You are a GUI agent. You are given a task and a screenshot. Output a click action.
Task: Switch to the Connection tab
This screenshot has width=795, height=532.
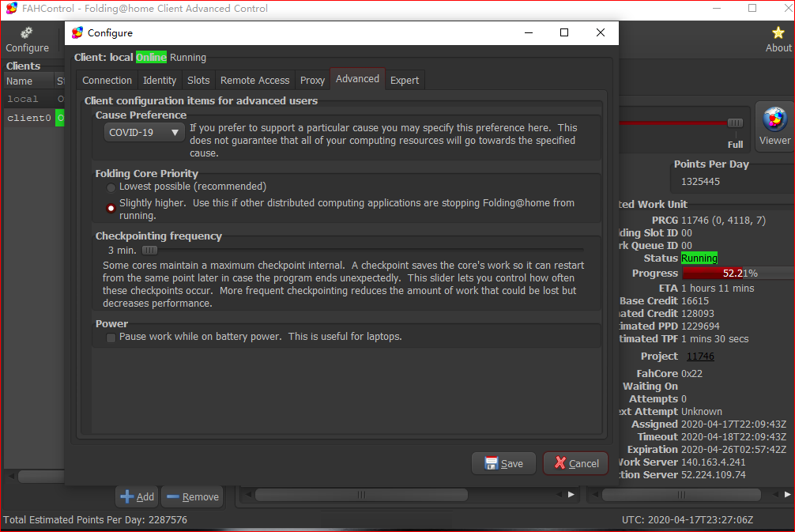click(x=107, y=80)
